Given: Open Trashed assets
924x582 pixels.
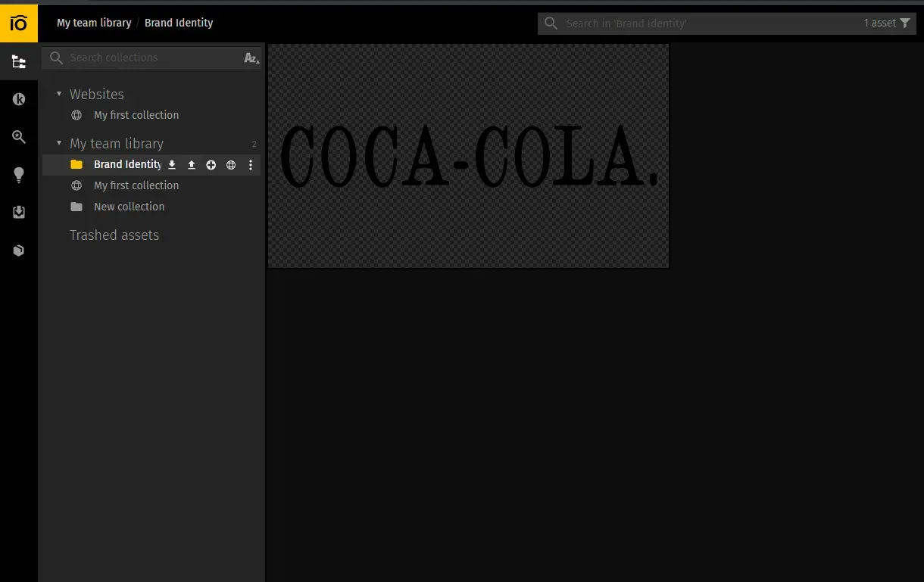Looking at the screenshot, I should coord(114,235).
